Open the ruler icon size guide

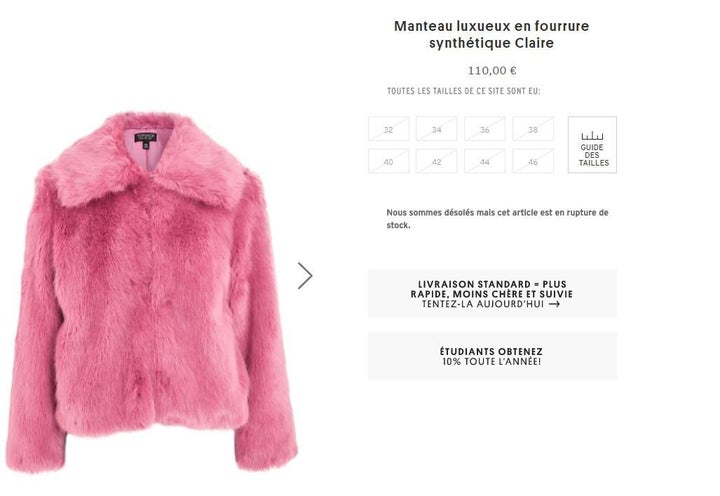[592, 136]
